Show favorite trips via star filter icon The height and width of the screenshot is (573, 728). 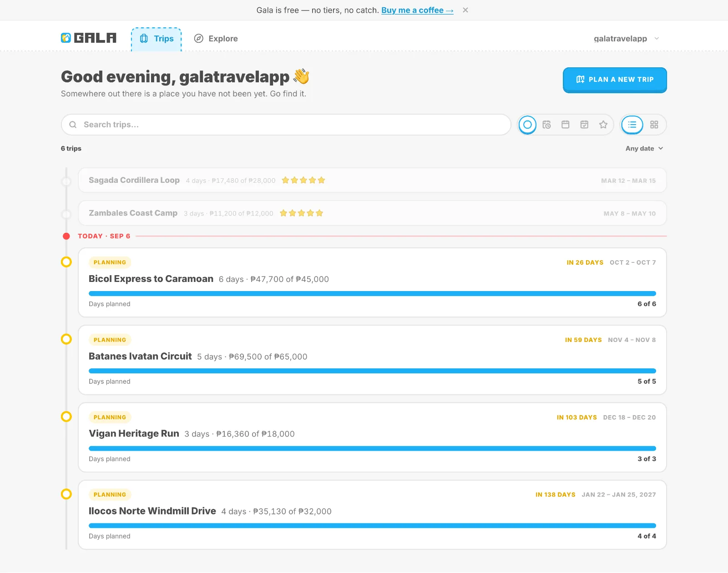[x=603, y=125]
